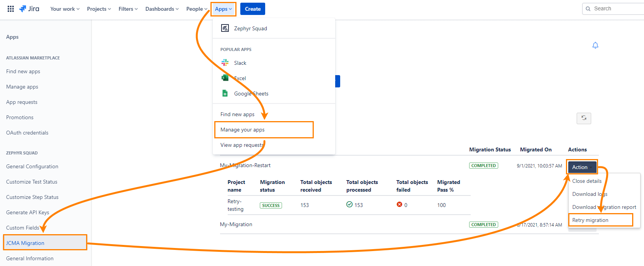The image size is (644, 266).
Task: Open the Action dropdown for My-Migration-Restart
Action: pos(582,167)
